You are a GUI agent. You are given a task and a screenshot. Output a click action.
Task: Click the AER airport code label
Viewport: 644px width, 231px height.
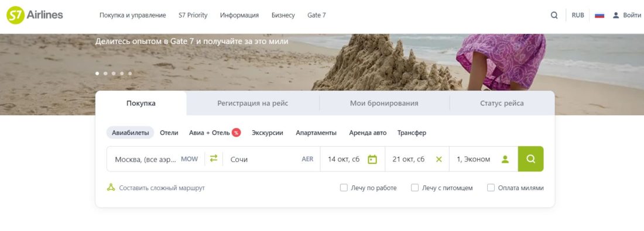(307, 159)
